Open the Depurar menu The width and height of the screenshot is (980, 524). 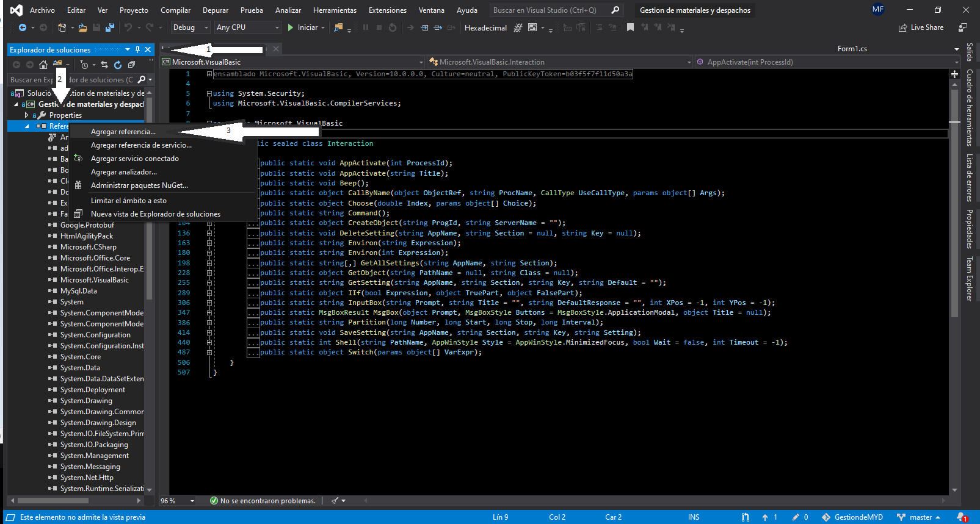tap(216, 10)
